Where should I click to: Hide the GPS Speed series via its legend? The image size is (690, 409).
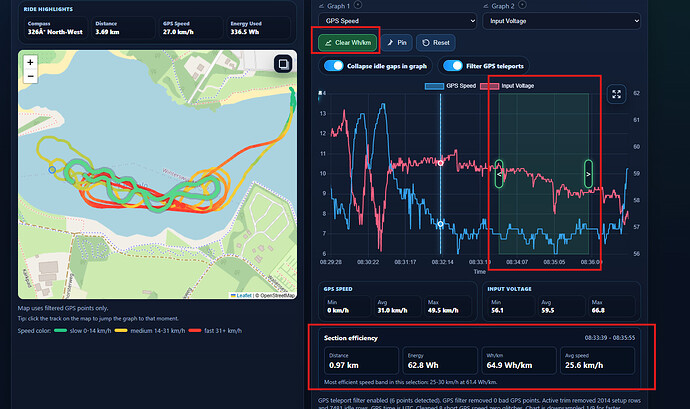pos(451,86)
